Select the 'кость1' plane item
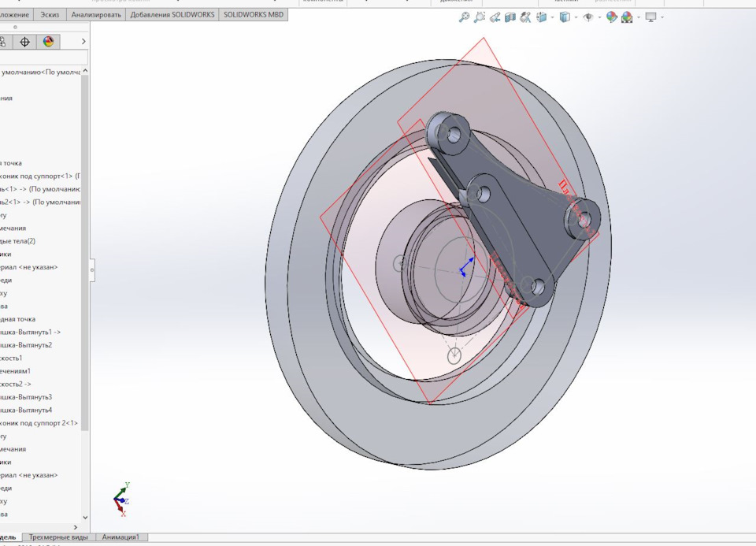This screenshot has height=546, width=756. (x=12, y=358)
